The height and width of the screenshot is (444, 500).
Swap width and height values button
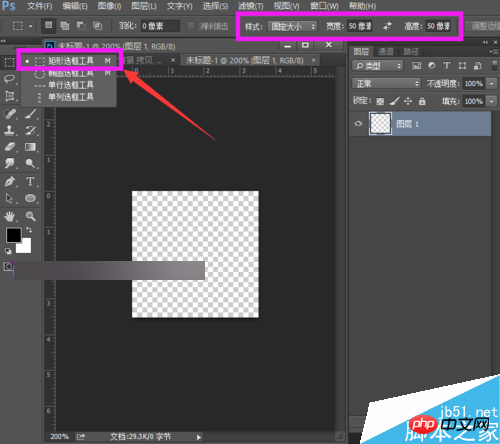pos(387,26)
